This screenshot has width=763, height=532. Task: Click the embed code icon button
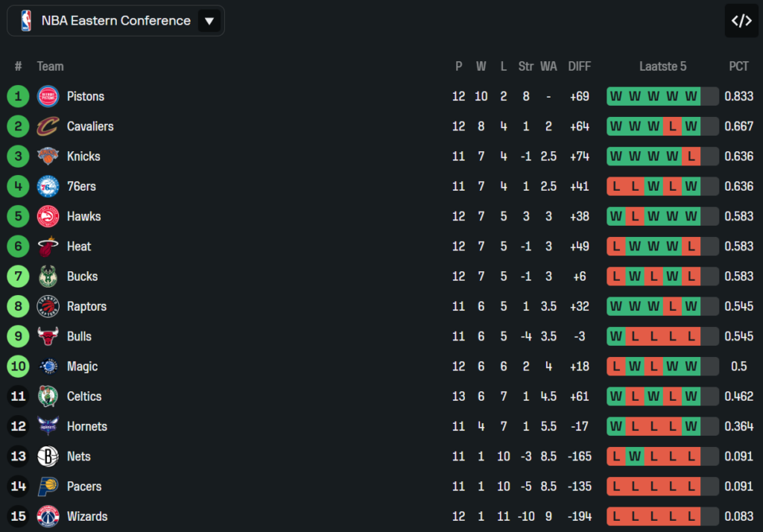click(x=741, y=21)
